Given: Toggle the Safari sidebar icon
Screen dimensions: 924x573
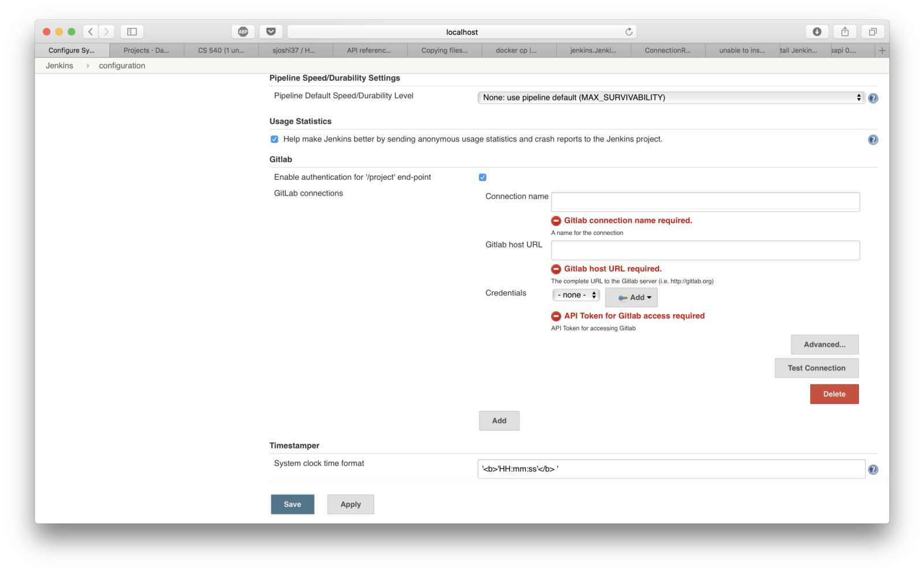Looking at the screenshot, I should tap(132, 32).
